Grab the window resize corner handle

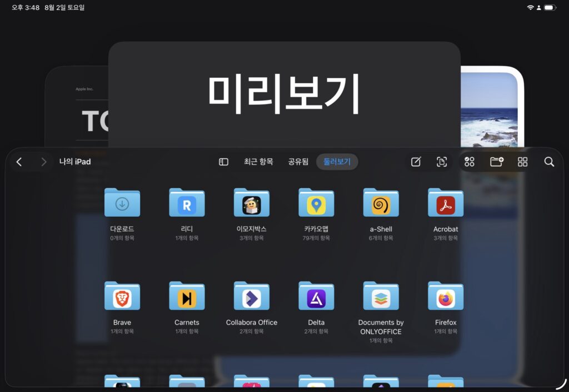(x=562, y=384)
